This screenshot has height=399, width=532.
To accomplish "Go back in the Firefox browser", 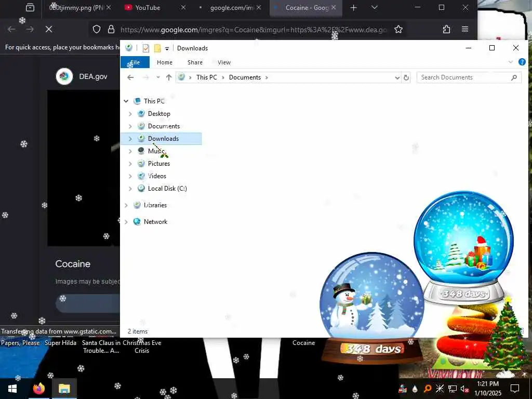I will [11, 30].
